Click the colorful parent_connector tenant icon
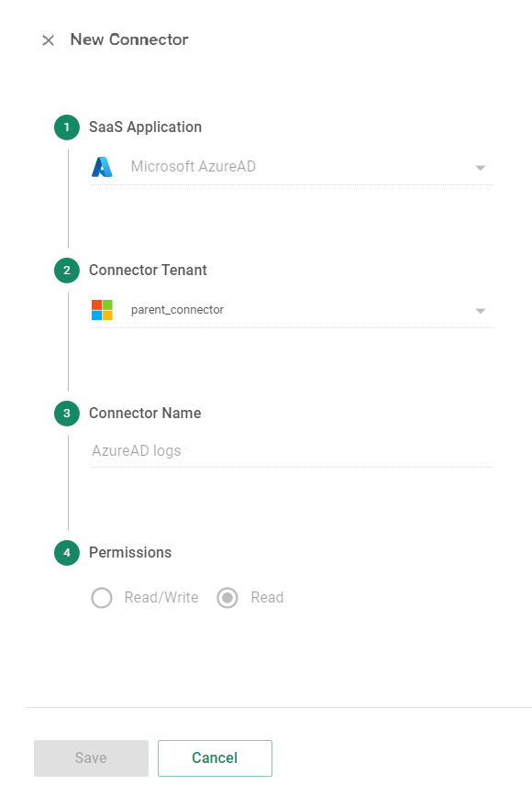Viewport: 532px width, 796px height. pyautogui.click(x=102, y=309)
